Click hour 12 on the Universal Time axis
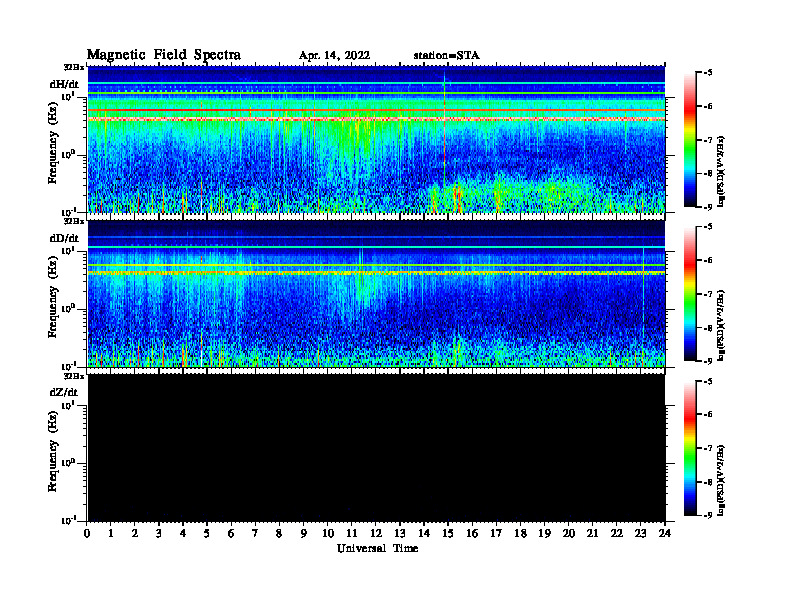Viewport: 792px width, 612px height. coord(376,534)
